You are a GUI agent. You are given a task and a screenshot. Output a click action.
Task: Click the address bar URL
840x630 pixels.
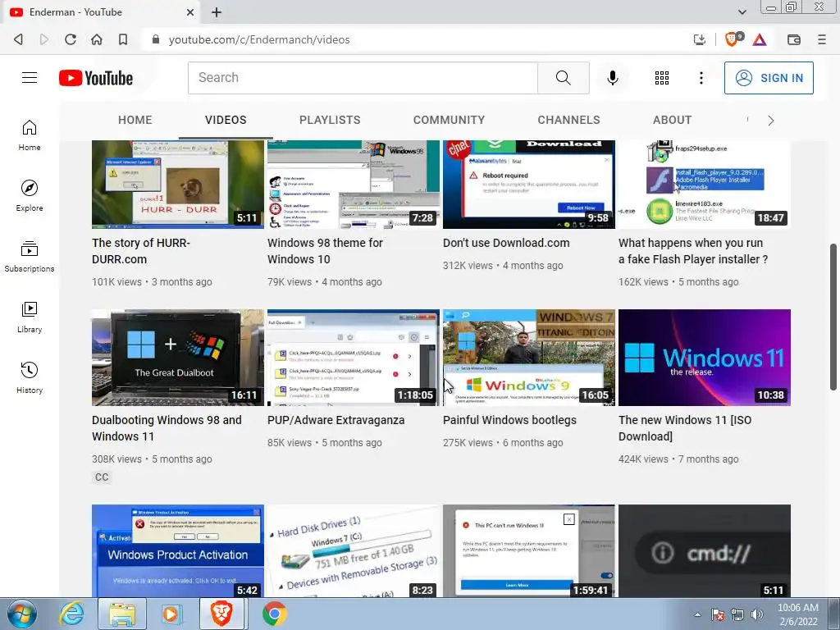tap(259, 39)
